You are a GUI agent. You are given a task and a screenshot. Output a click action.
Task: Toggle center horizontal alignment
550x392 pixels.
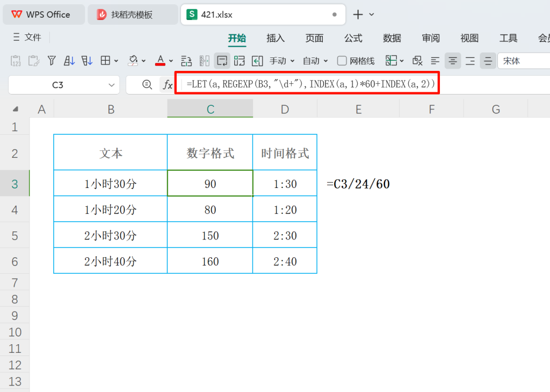453,61
